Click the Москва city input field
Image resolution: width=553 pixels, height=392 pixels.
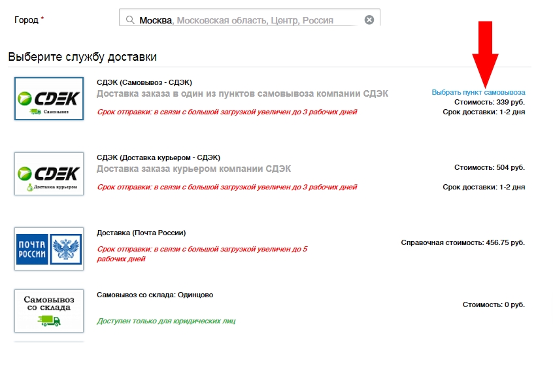(249, 18)
